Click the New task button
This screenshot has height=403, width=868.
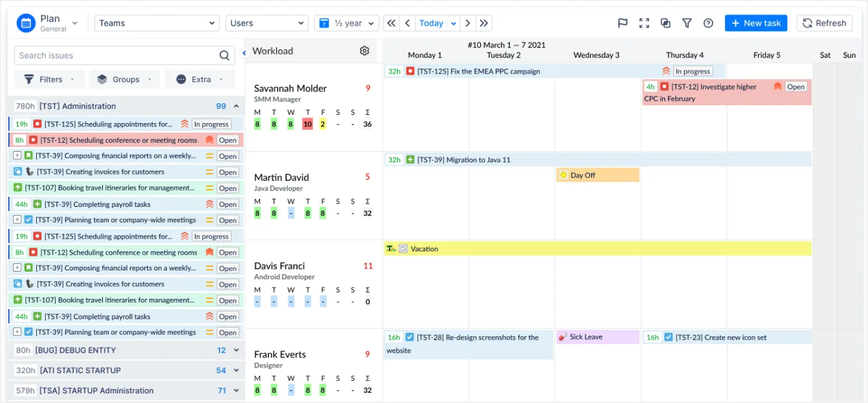756,23
